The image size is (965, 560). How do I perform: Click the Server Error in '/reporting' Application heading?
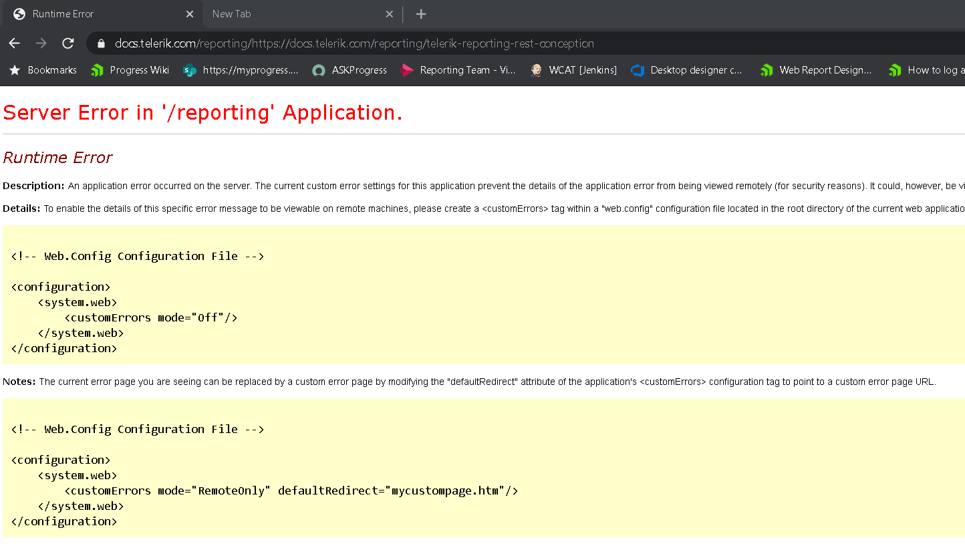point(202,113)
